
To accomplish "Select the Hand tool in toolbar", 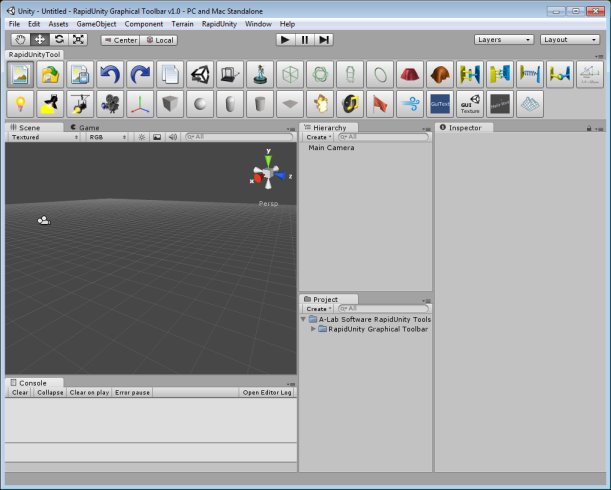I will (21, 40).
